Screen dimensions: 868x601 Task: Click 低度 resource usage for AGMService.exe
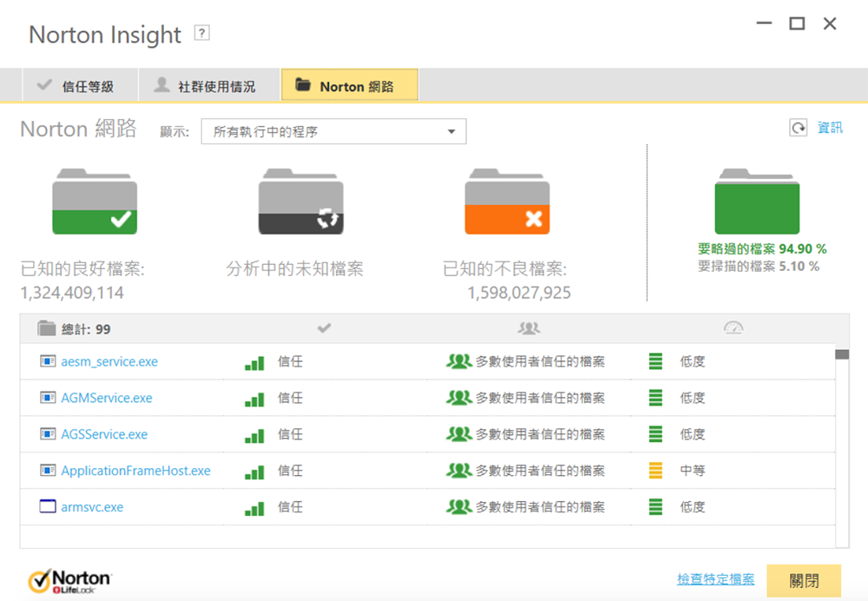click(693, 398)
